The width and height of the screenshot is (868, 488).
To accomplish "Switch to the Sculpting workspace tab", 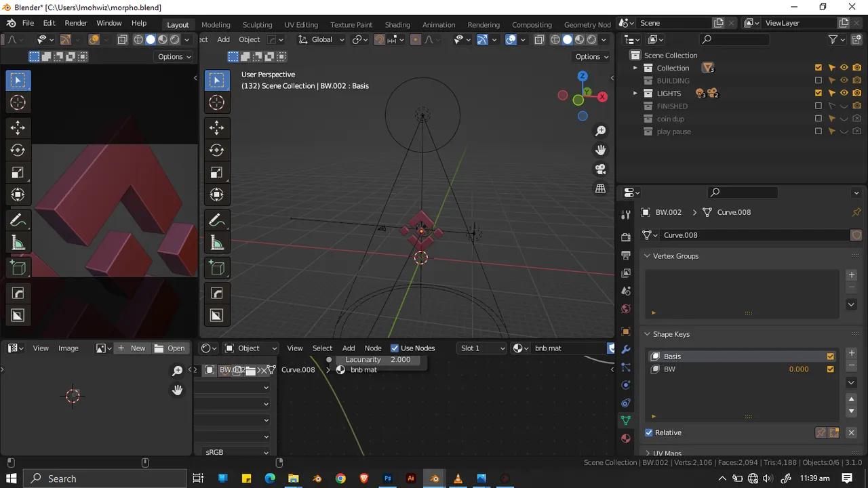I will pos(257,24).
